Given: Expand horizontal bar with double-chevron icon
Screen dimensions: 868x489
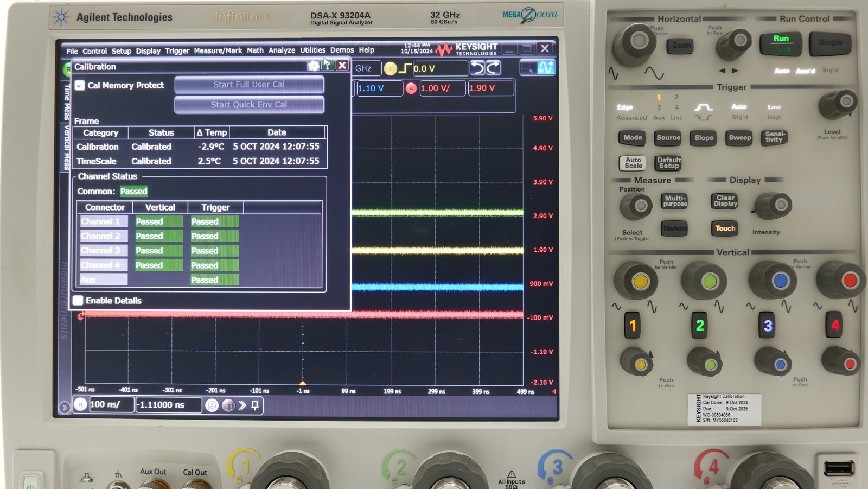Looking at the screenshot, I should point(242,405).
